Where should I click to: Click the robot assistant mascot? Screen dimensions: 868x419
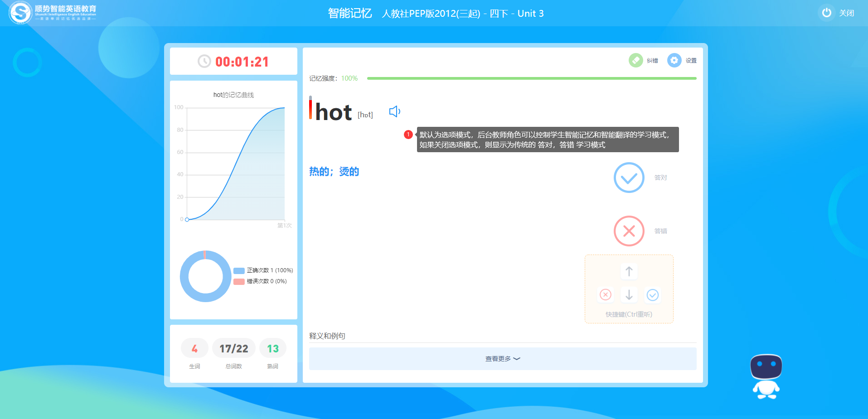coord(766,377)
